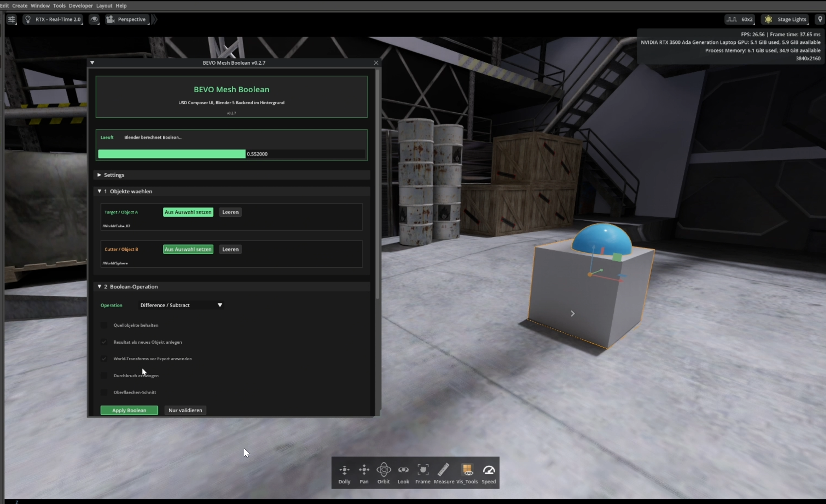The height and width of the screenshot is (504, 826).
Task: Set Cutter / Object B from selection
Action: tap(188, 249)
